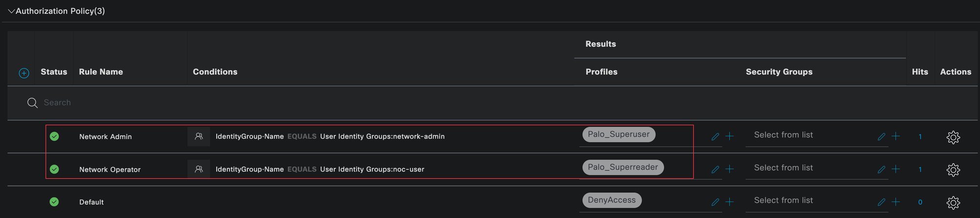Open gear actions for Network Admin rule
Image resolution: width=980 pixels, height=218 pixels.
point(953,137)
